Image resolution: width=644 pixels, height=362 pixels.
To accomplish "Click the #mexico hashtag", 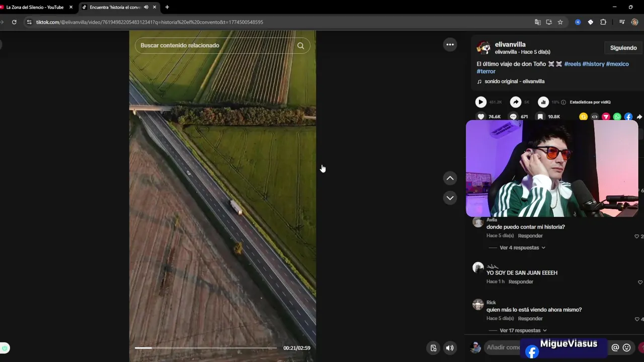I will (x=617, y=64).
